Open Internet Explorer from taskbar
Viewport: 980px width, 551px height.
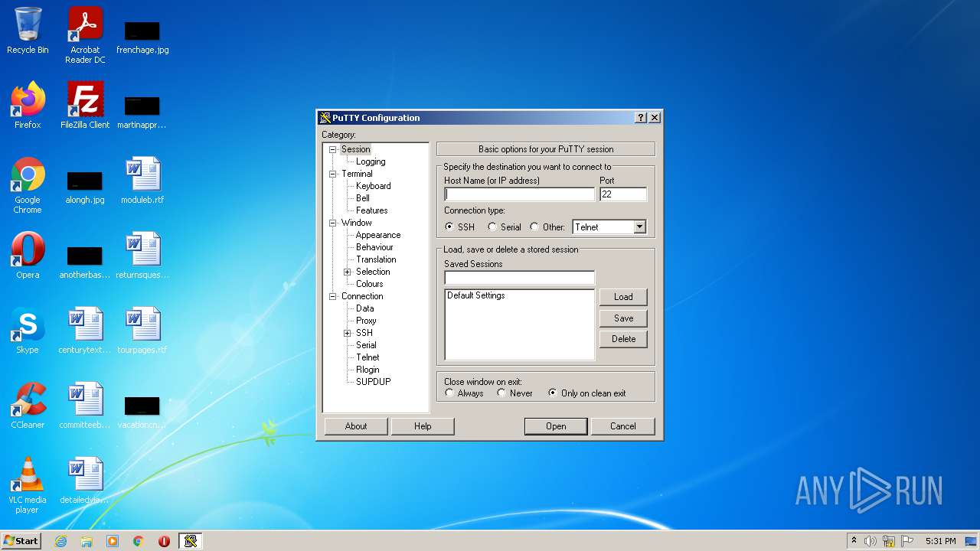(60, 541)
